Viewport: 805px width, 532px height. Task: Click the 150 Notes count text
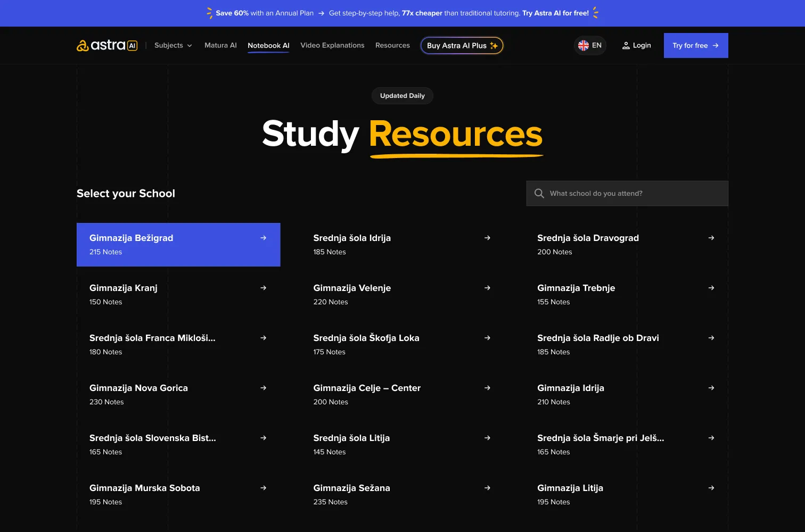[x=106, y=302]
